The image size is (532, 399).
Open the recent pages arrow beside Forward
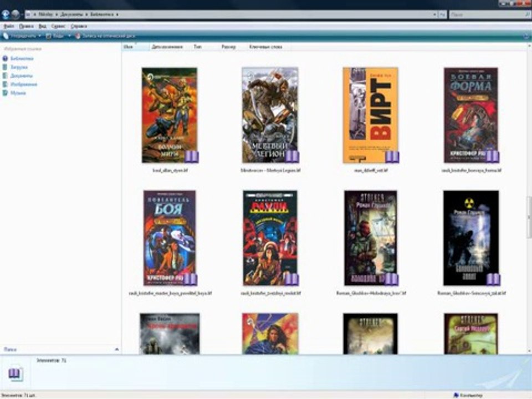[22, 14]
